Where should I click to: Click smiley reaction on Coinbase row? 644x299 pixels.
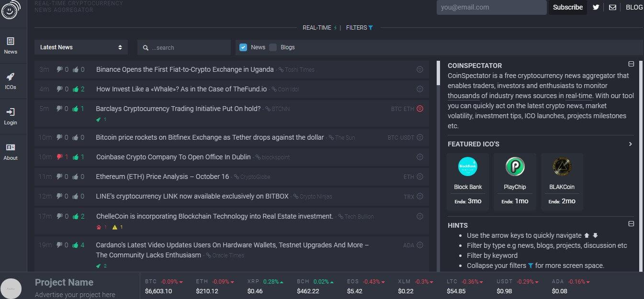pyautogui.click(x=420, y=157)
